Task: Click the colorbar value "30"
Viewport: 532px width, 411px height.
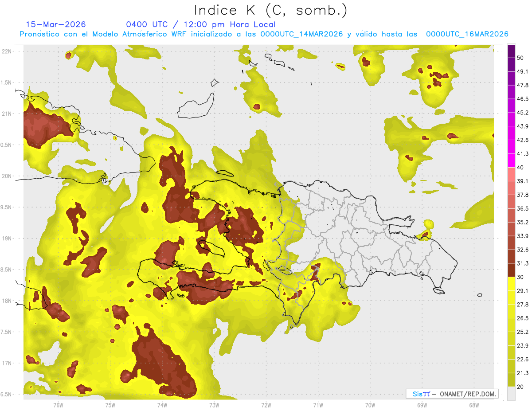Action: (520, 277)
